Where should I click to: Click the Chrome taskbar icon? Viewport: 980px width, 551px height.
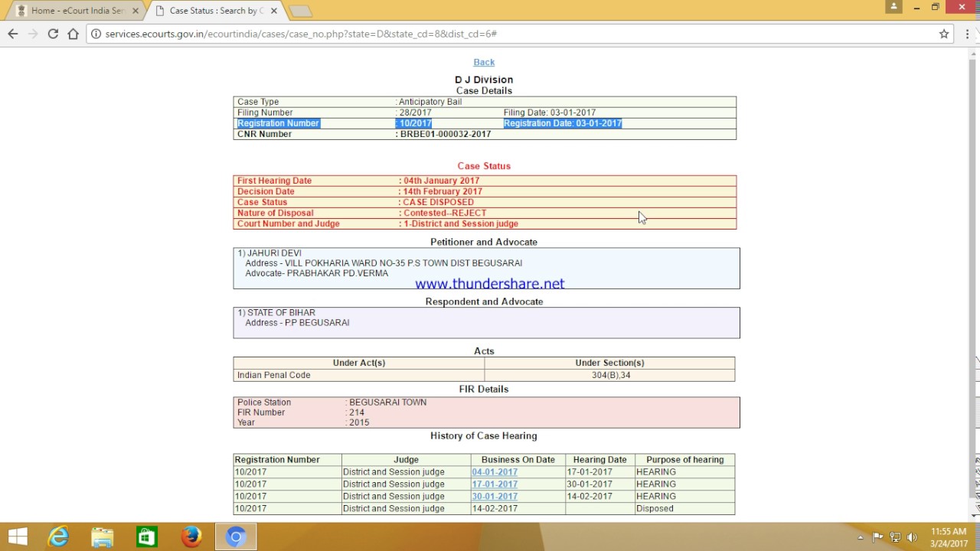tap(236, 537)
